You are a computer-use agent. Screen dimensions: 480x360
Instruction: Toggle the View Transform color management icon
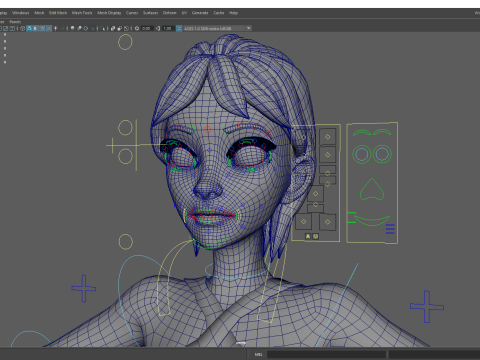pos(179,28)
